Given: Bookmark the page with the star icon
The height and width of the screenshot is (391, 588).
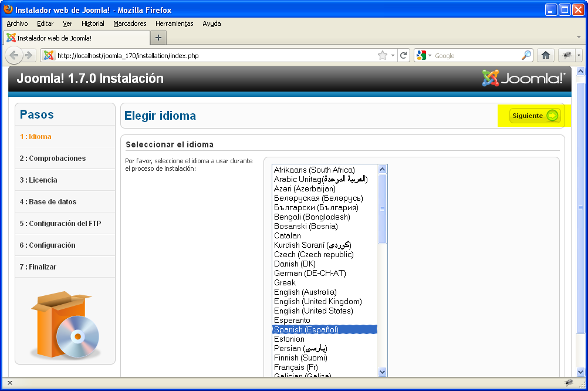Looking at the screenshot, I should pyautogui.click(x=383, y=56).
